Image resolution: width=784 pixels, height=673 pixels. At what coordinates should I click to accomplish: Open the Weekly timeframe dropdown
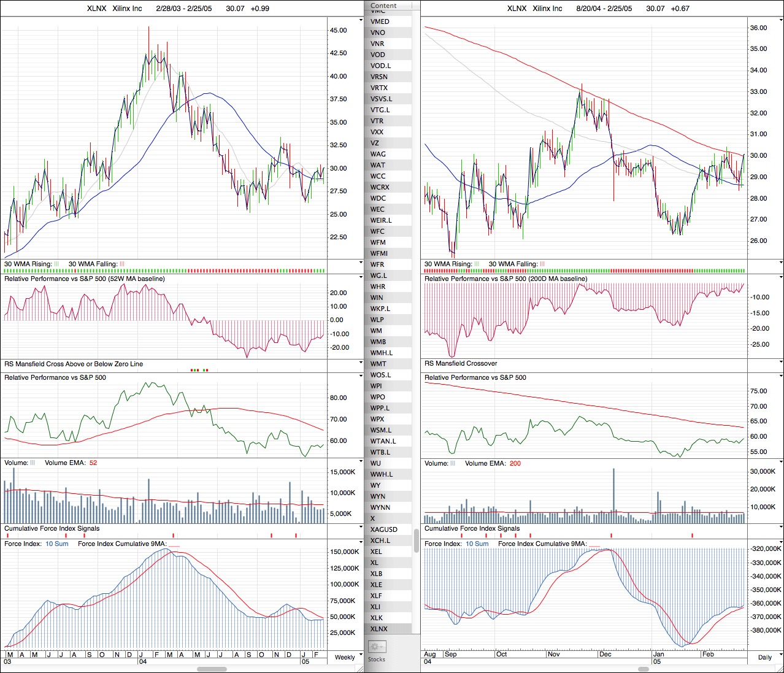click(345, 657)
